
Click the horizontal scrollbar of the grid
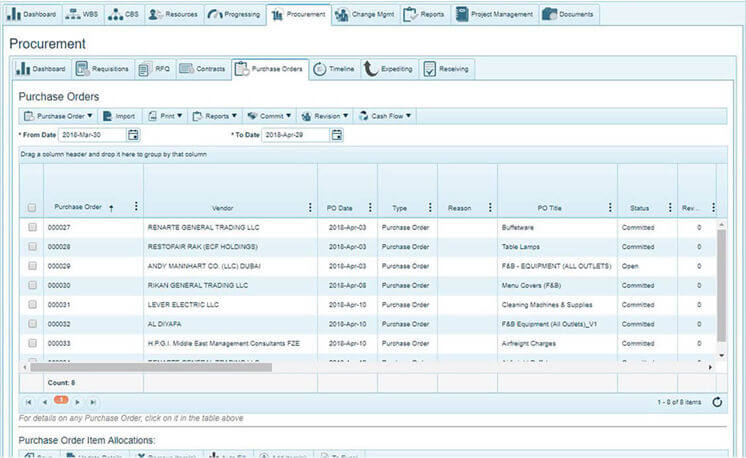(x=150, y=367)
